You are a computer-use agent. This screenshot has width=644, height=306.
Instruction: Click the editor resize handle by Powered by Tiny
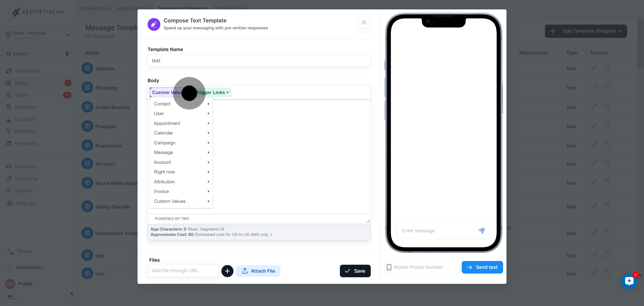pyautogui.click(x=368, y=221)
